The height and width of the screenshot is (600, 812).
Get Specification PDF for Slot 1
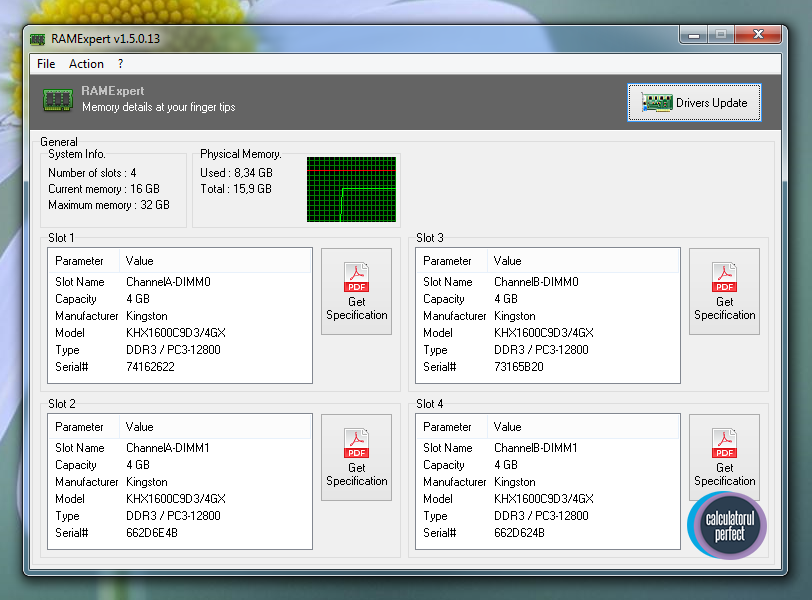click(356, 291)
